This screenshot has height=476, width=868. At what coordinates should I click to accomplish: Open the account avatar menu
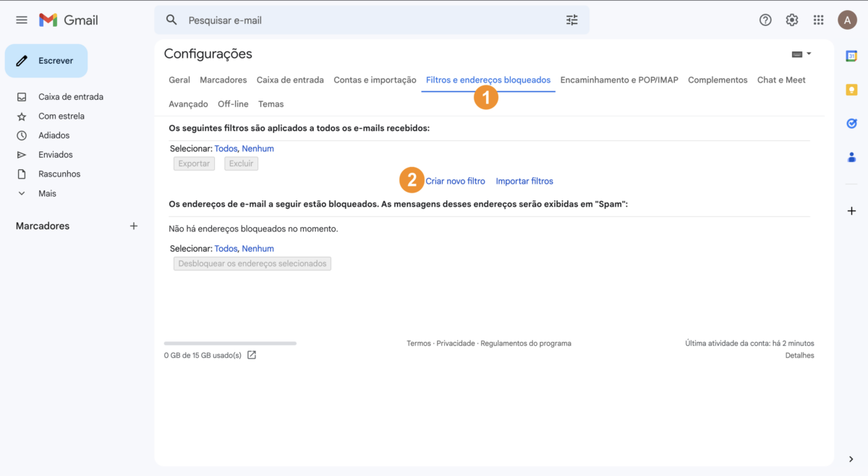[x=847, y=20]
